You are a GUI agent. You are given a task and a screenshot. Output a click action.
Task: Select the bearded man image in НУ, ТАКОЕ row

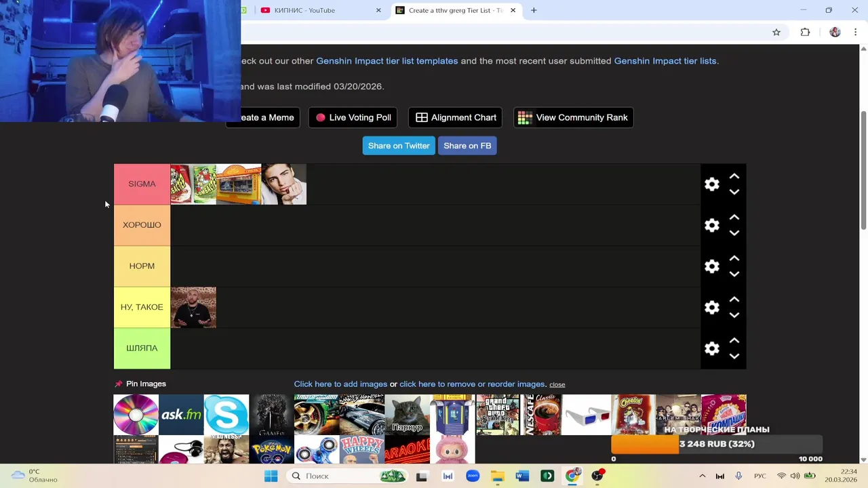pyautogui.click(x=193, y=308)
